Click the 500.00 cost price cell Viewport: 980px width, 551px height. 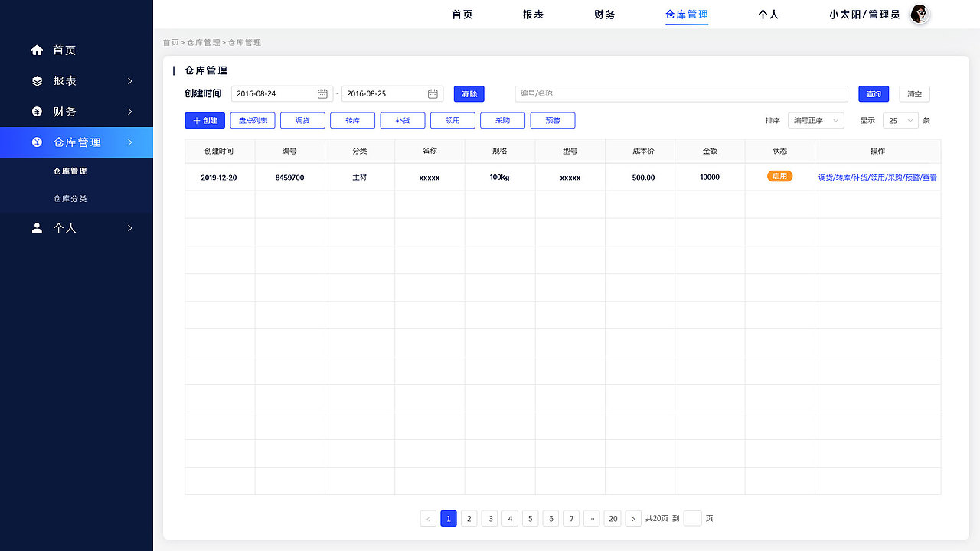click(x=643, y=178)
